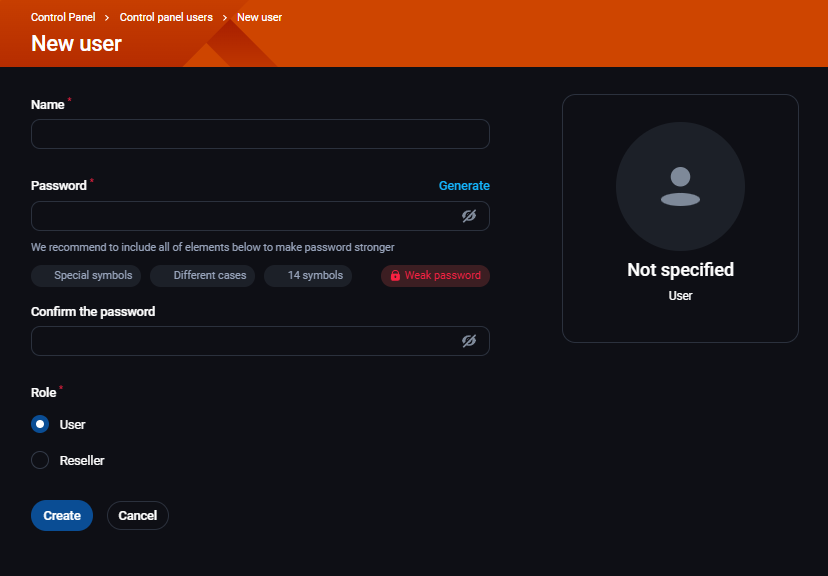The image size is (828, 576).
Task: Click the user avatar placeholder icon
Action: [680, 186]
